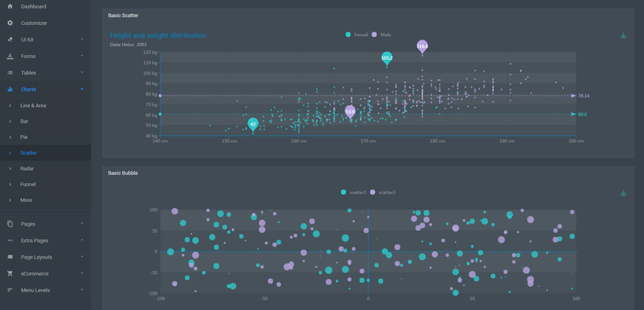Click the 120 kg axis label
Screen dimensions: 644x310
(150, 52)
